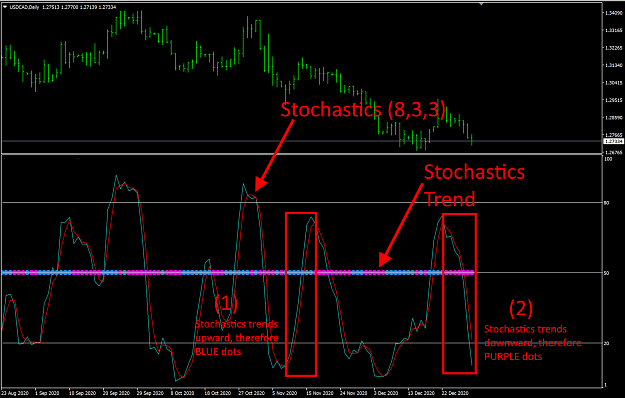This screenshot has height=398, width=625.
Task: Click the current price tag 1.27334
Action: (x=613, y=141)
